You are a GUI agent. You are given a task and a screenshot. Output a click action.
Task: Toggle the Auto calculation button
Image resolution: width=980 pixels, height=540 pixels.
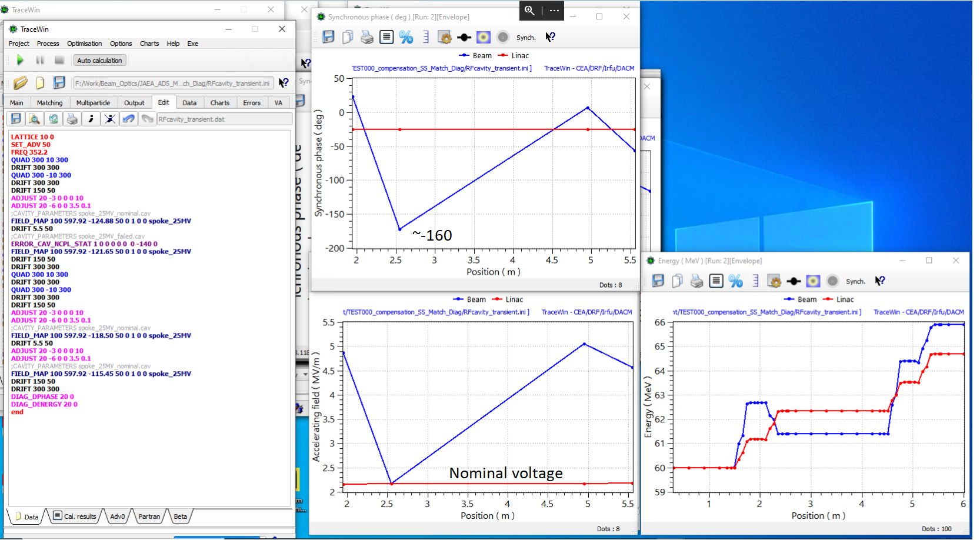99,60
